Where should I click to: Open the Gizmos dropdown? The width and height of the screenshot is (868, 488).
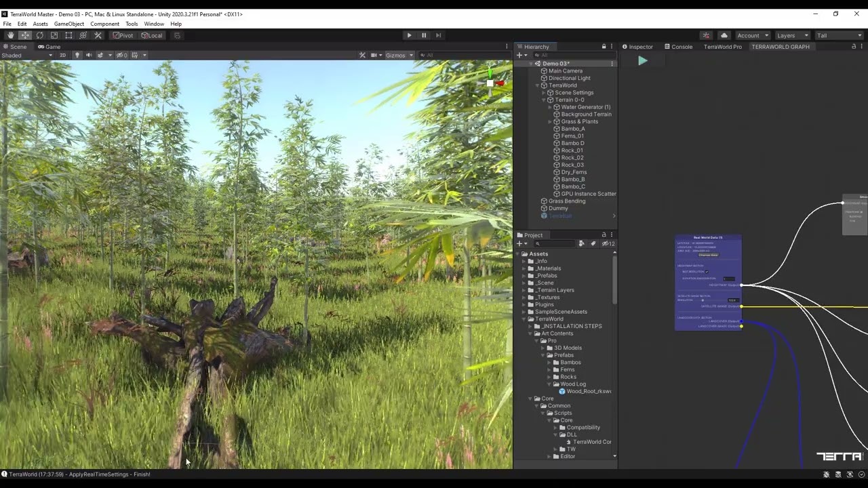point(399,55)
